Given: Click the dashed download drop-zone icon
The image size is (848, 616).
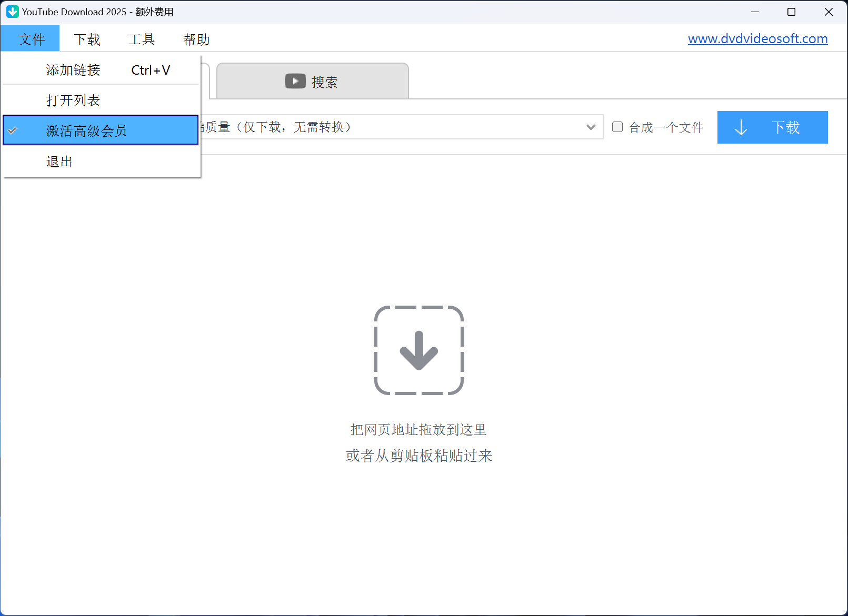Looking at the screenshot, I should [418, 350].
